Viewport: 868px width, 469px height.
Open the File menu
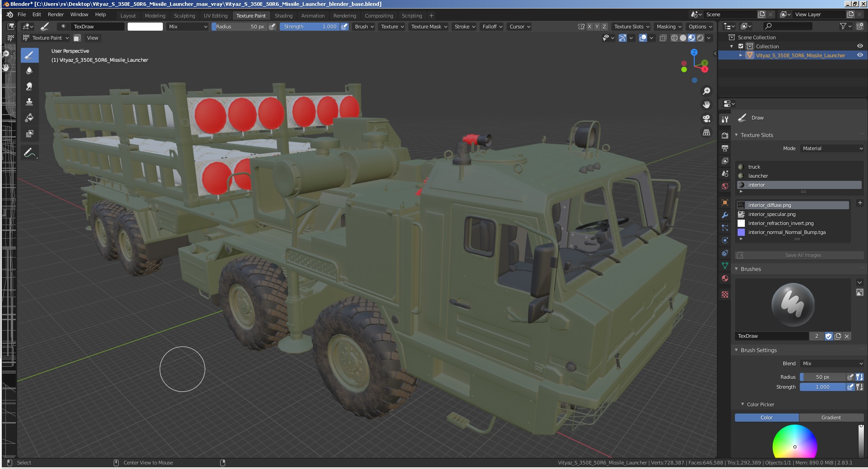click(x=22, y=14)
